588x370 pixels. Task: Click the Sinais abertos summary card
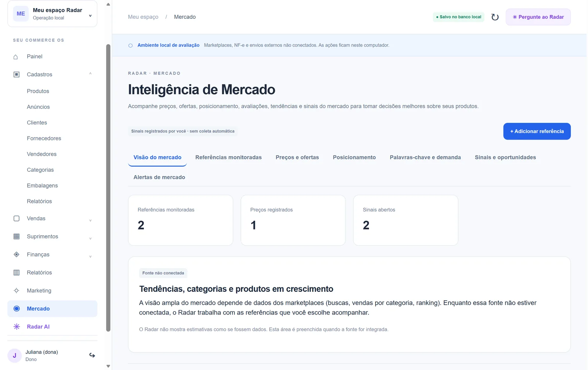[406, 220]
